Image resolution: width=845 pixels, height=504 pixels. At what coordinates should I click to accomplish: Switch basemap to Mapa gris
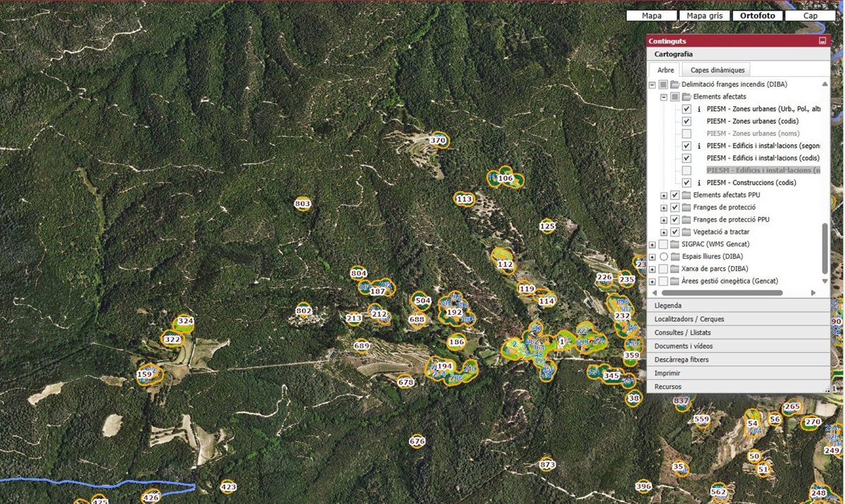click(704, 15)
